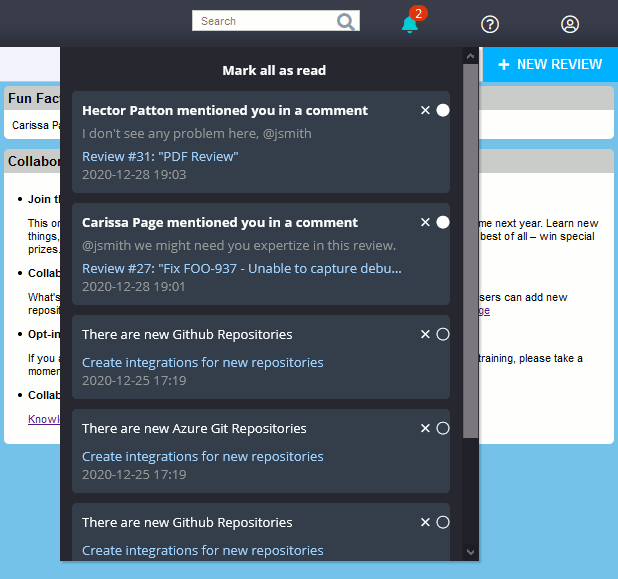Open Review #31 "PDF Review" link
This screenshot has height=579, width=618.
(160, 157)
